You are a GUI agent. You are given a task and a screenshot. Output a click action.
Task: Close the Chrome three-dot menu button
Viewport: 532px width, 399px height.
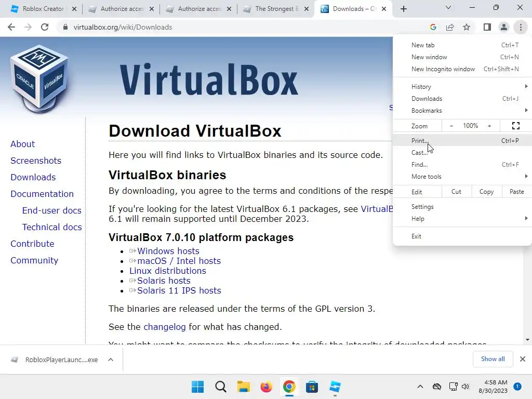(521, 27)
